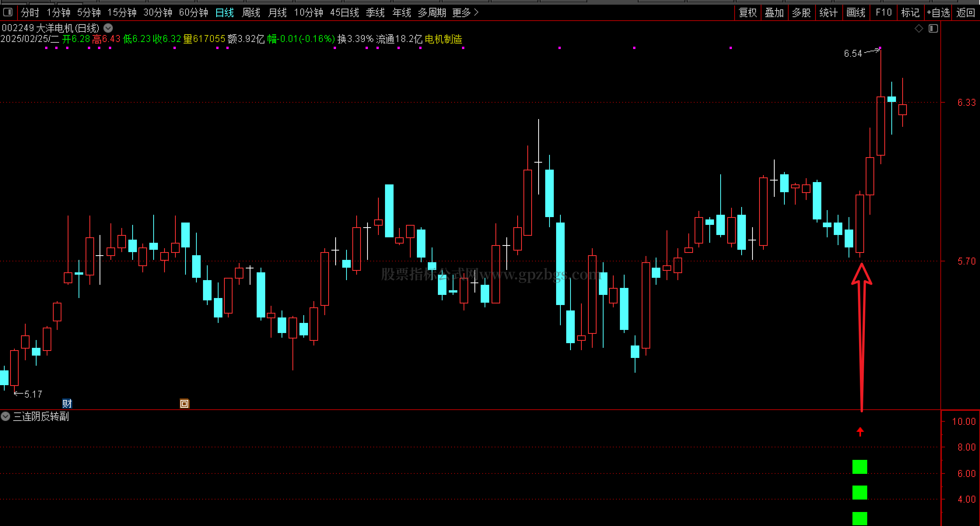This screenshot has height=526, width=980.
Task: Click the orange square marker icon on the chart's date axis
Action: (184, 403)
